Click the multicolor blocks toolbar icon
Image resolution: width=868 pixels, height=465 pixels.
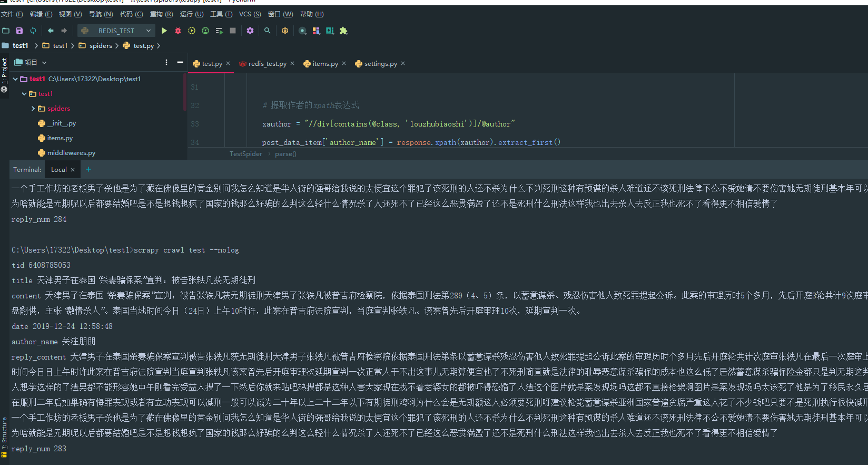click(316, 31)
